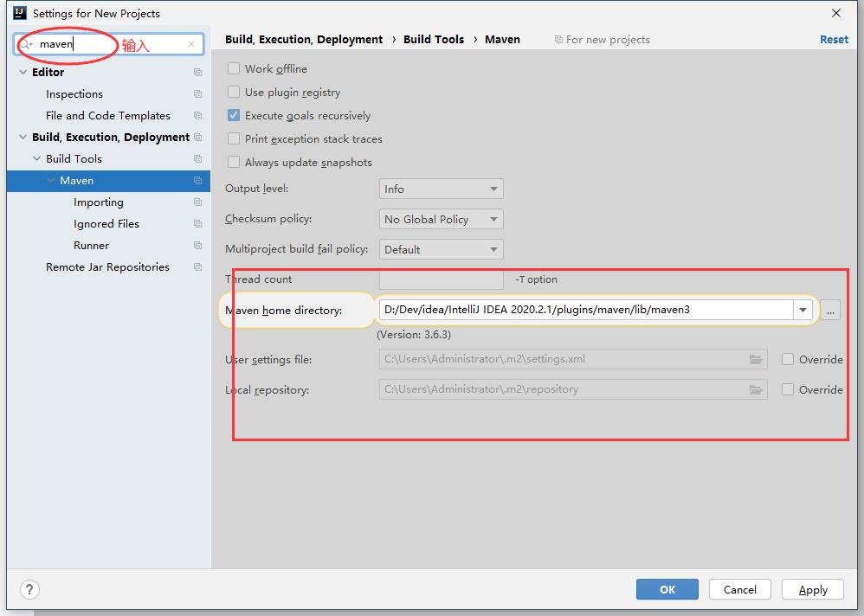Click into the Thread count field
864x616 pixels.
click(x=441, y=279)
